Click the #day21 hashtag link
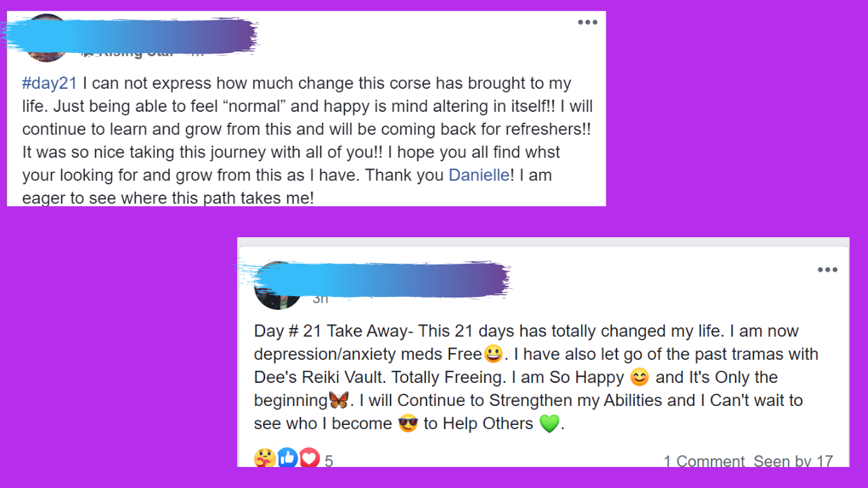This screenshot has height=488, width=868. (x=50, y=83)
